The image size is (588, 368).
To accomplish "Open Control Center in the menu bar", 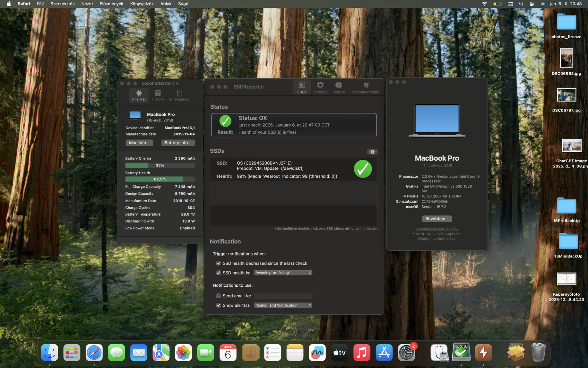I will coord(532,4).
